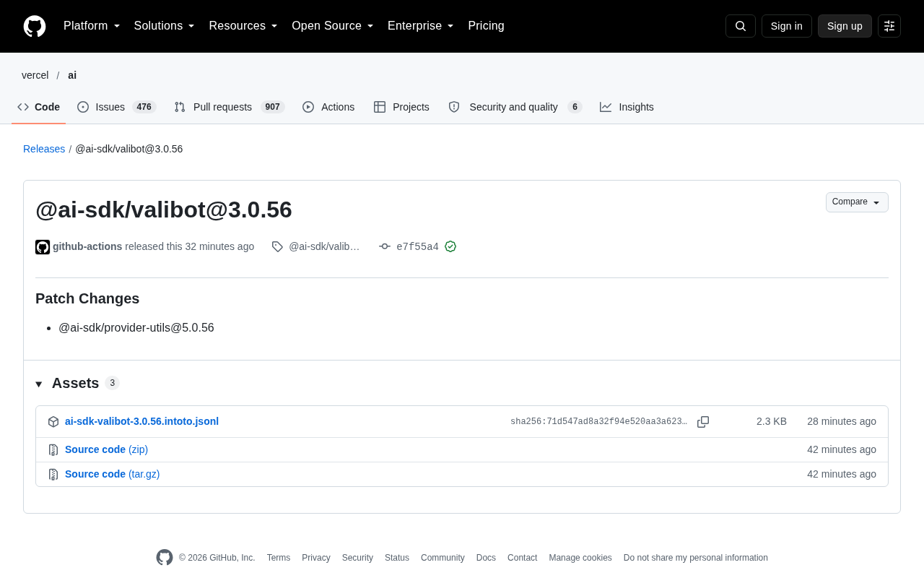Click the Sign up button

pyautogui.click(x=845, y=26)
